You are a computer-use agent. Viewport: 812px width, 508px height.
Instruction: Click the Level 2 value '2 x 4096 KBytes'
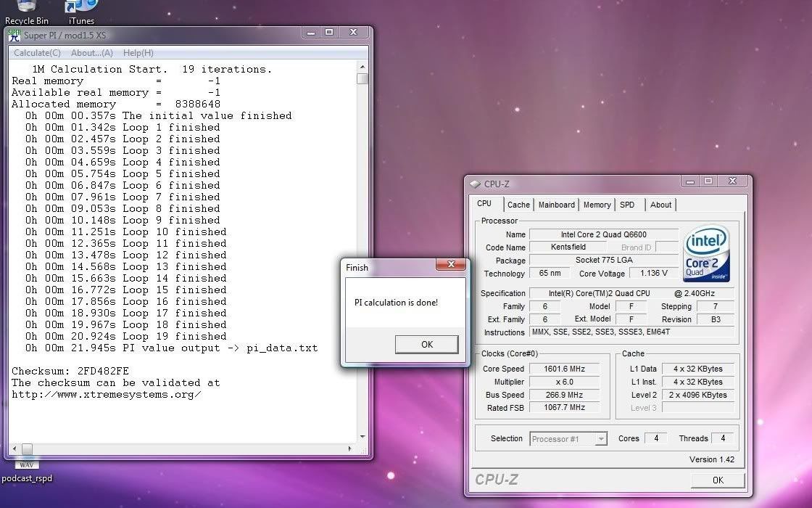(697, 395)
